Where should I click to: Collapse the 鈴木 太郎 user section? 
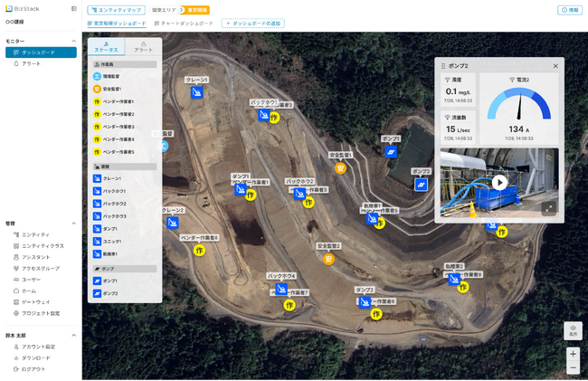pos(73,335)
